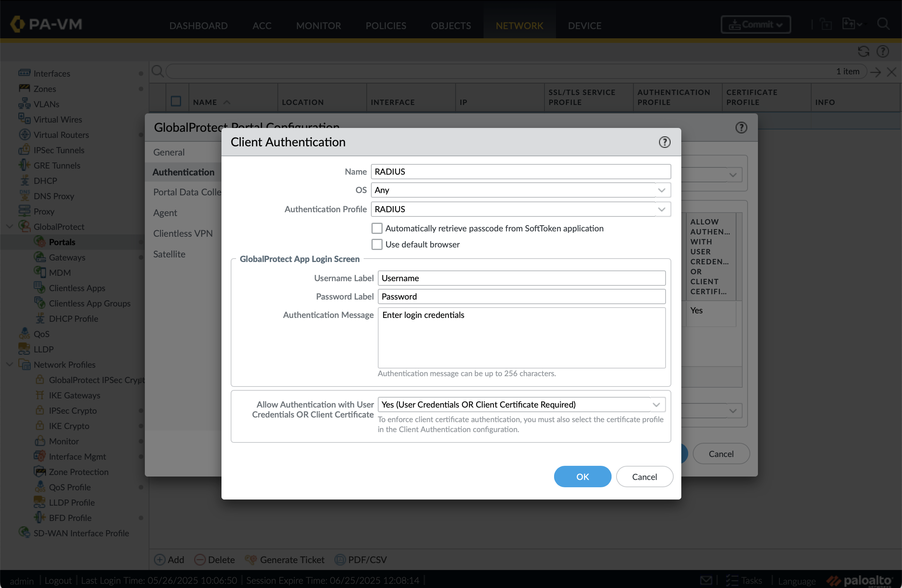Click the Zone Protection icon in sidebar
902x588 pixels.
[x=39, y=472]
